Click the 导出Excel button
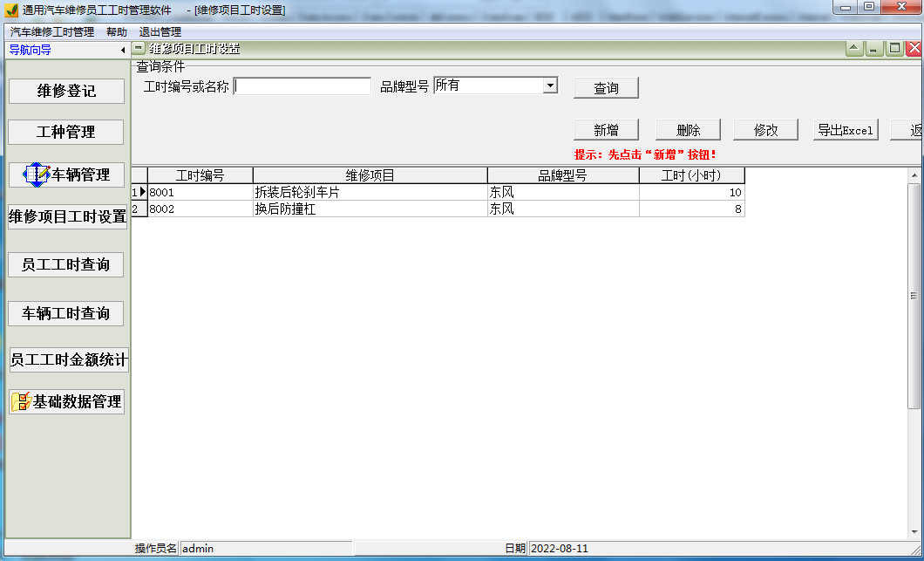This screenshot has height=561, width=924. coord(846,130)
